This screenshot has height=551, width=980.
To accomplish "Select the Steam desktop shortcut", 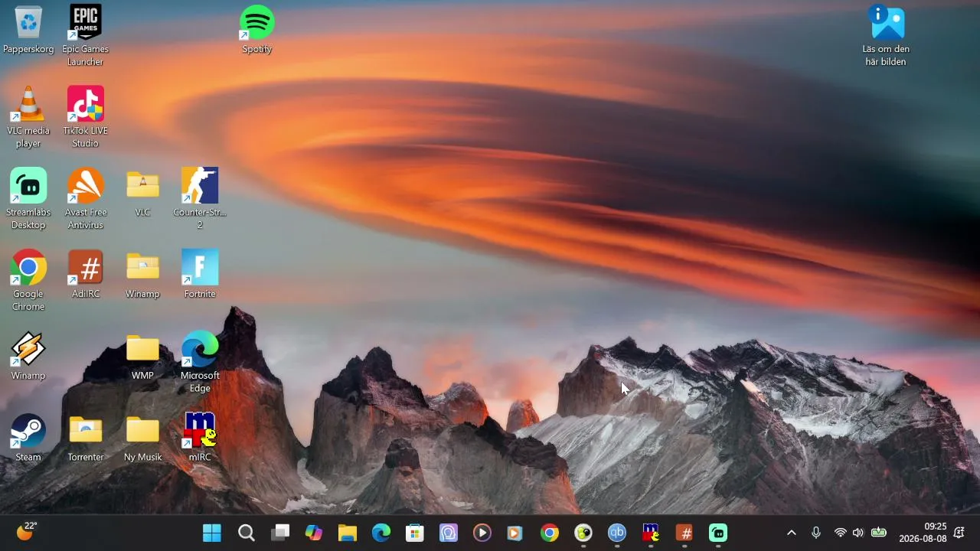I will click(28, 438).
